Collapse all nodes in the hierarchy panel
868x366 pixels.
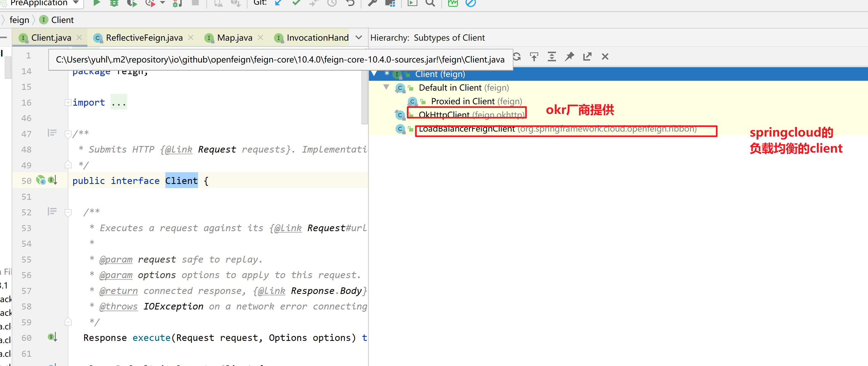[x=552, y=56]
